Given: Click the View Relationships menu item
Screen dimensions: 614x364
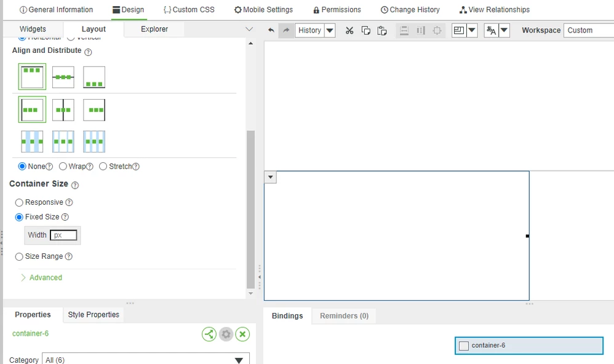Looking at the screenshot, I should click(494, 9).
